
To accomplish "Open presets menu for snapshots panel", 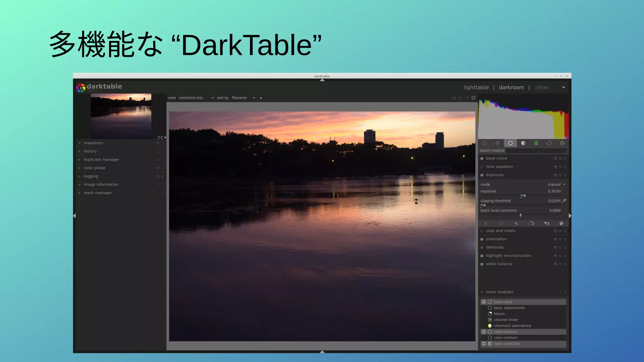I will [163, 143].
